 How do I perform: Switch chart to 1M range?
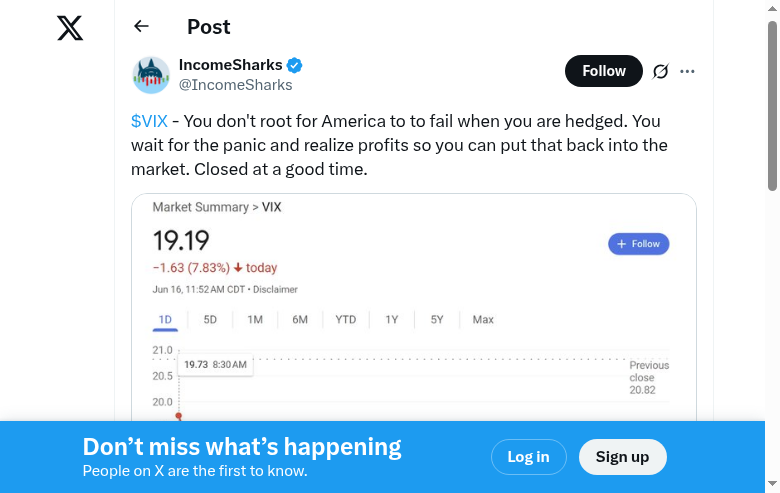click(255, 320)
